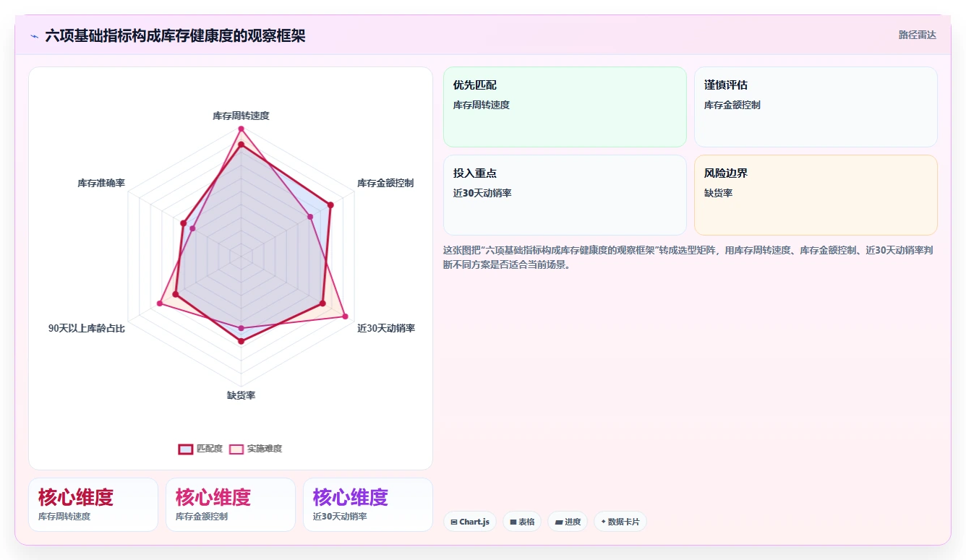The height and width of the screenshot is (560, 966).
Task: Click the 缺货率 radar axis label
Action: point(241,396)
